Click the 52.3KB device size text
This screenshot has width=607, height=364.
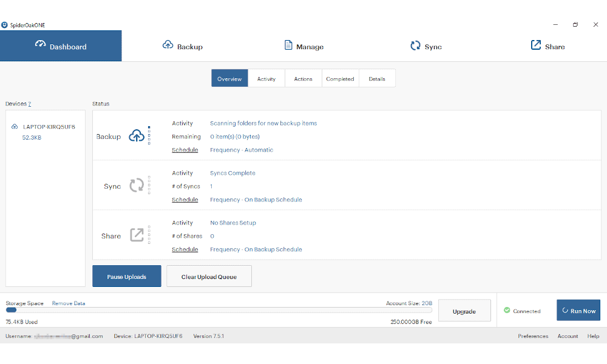(x=32, y=138)
